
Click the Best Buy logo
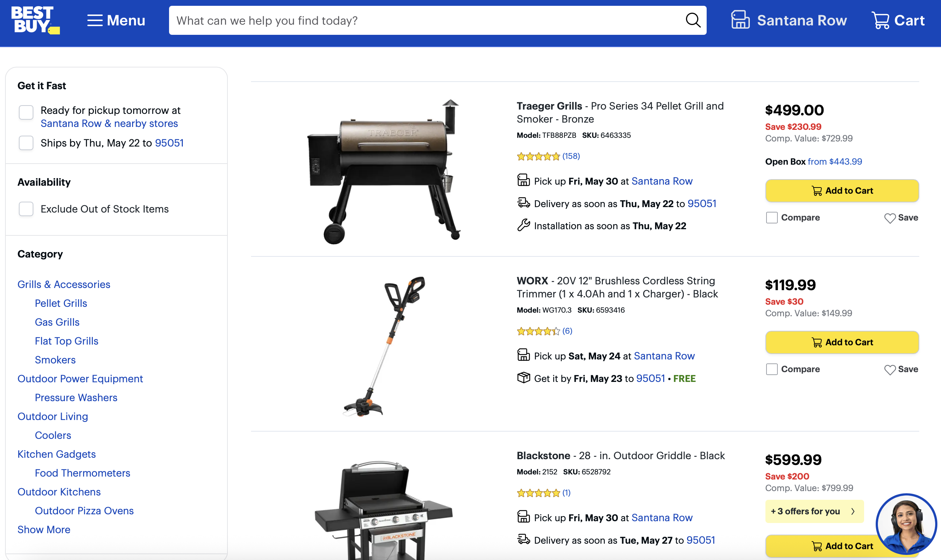(36, 20)
